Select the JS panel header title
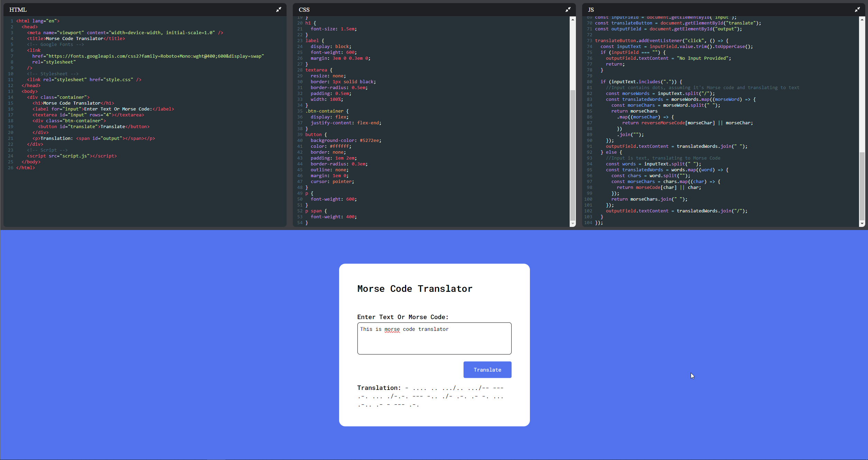 (591, 10)
